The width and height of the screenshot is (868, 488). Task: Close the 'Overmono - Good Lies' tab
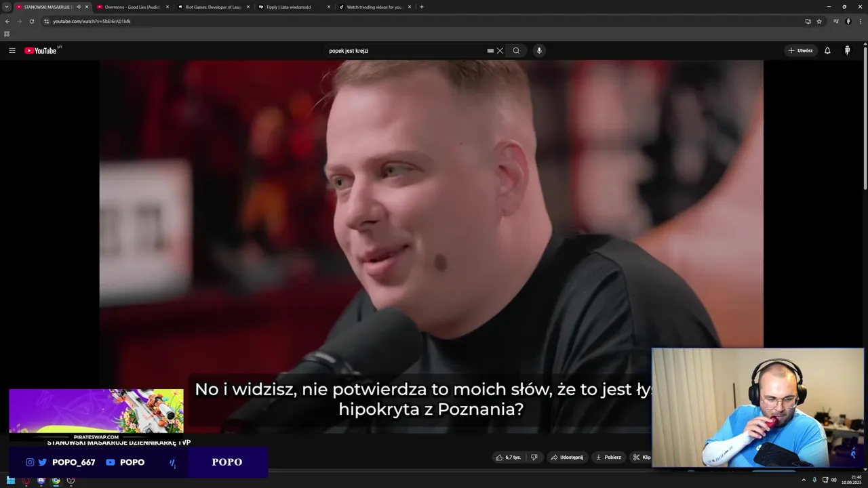(167, 7)
